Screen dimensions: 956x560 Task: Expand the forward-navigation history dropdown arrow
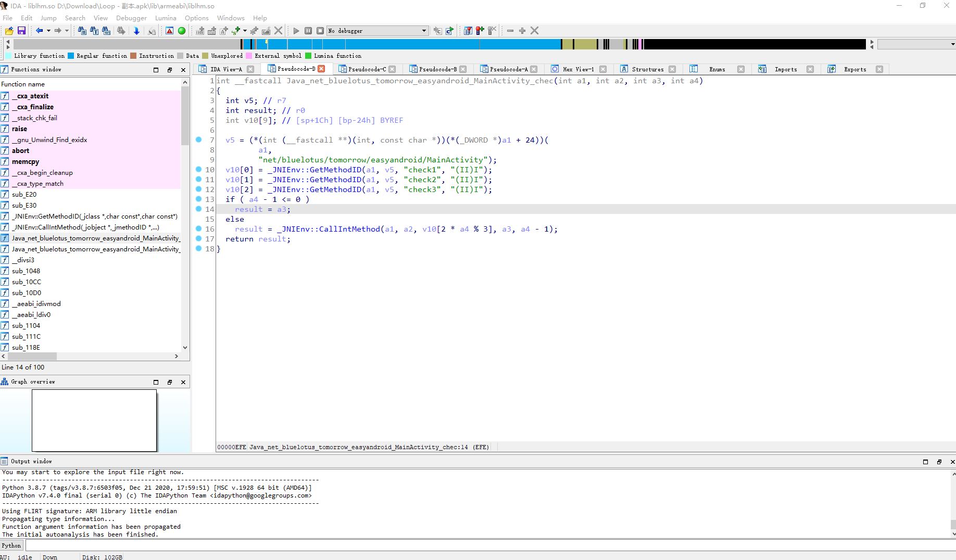(x=67, y=31)
